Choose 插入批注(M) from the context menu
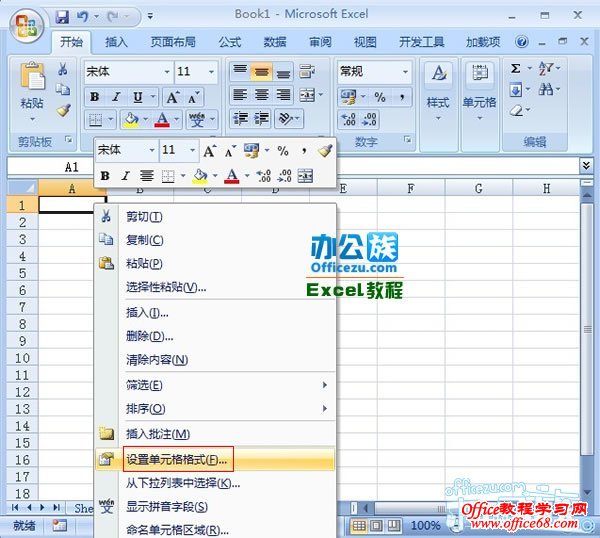 215,434
